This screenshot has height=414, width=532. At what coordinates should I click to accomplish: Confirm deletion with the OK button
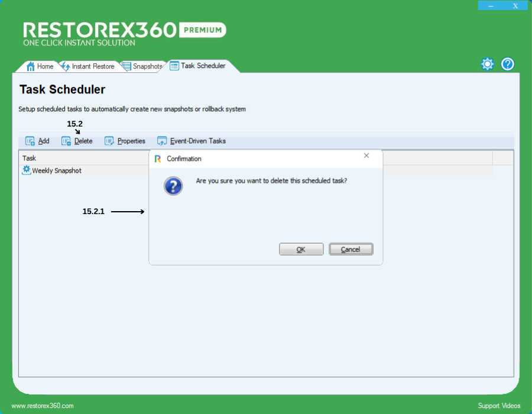[301, 250]
